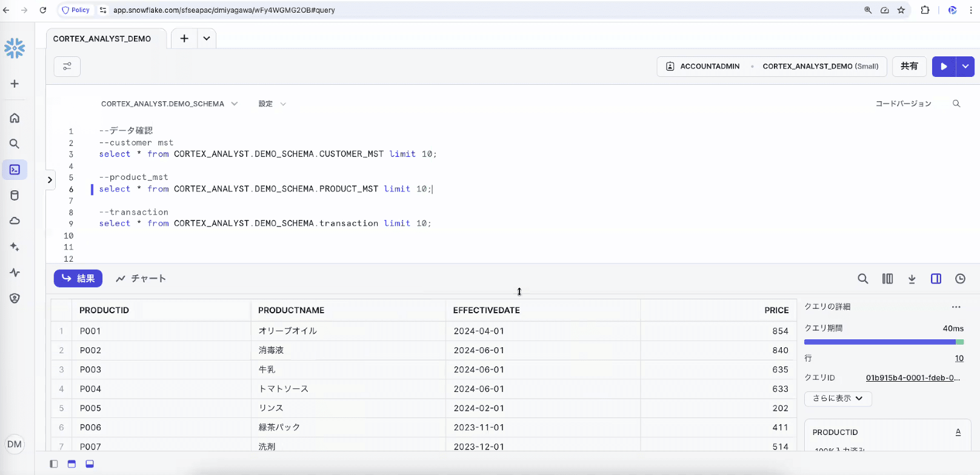This screenshot has height=475, width=980.
Task: Open Policy site info chip
Action: pyautogui.click(x=76, y=10)
